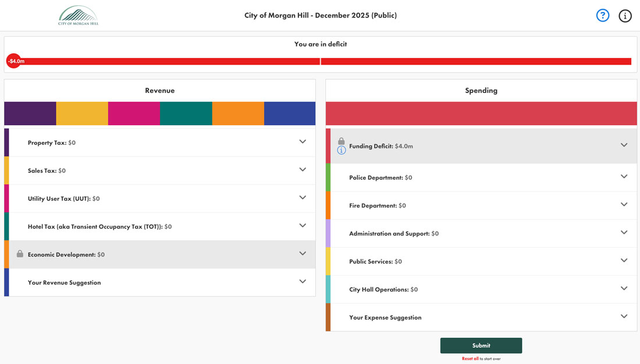The width and height of the screenshot is (640, 364).
Task: Click the lock icon beside Economic Development
Action: [20, 254]
